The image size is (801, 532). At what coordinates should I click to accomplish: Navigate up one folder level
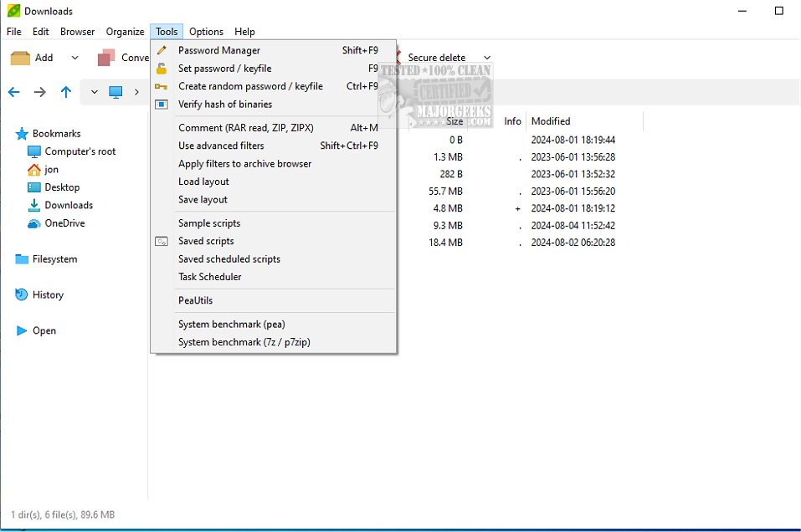(66, 92)
